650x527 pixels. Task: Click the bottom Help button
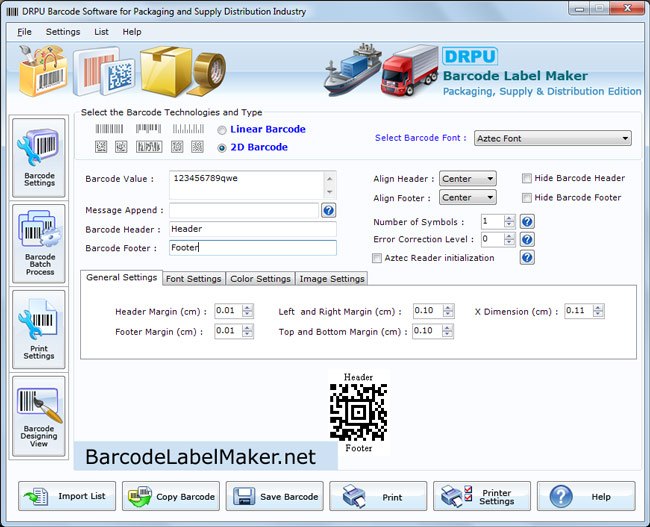pyautogui.click(x=586, y=496)
